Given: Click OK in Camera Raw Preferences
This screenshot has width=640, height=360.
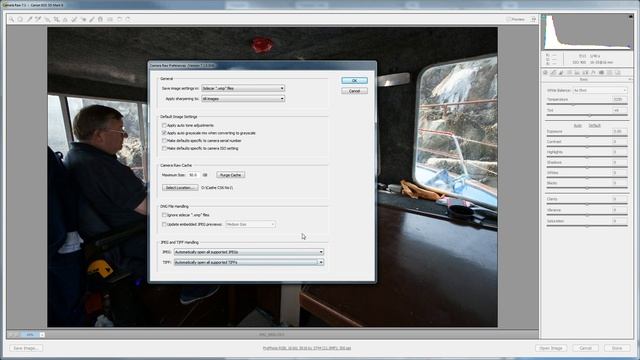Looking at the screenshot, I should [354, 81].
